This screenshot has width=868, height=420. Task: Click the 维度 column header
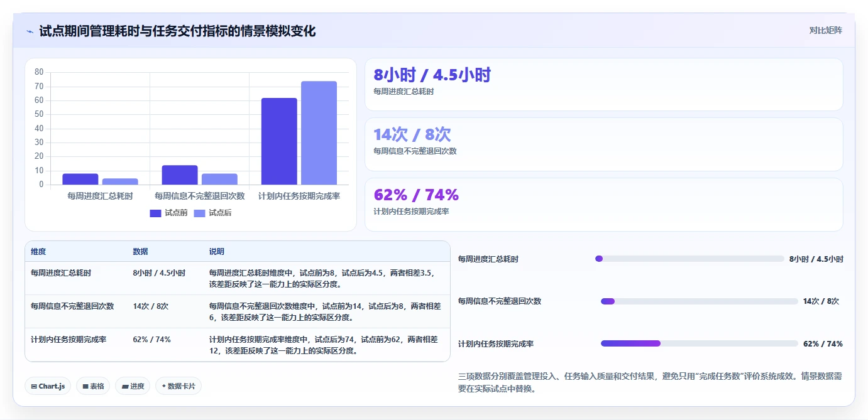tap(38, 252)
